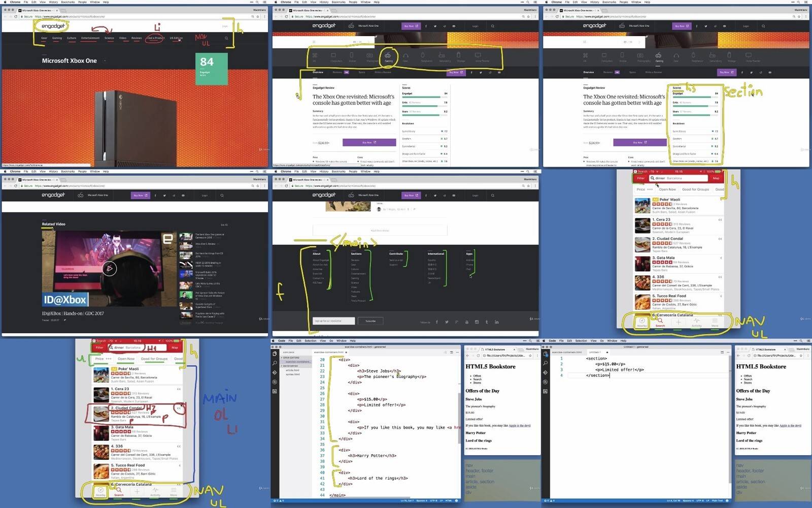Click the engadget logo in the window showing the 84 score

click(x=53, y=26)
